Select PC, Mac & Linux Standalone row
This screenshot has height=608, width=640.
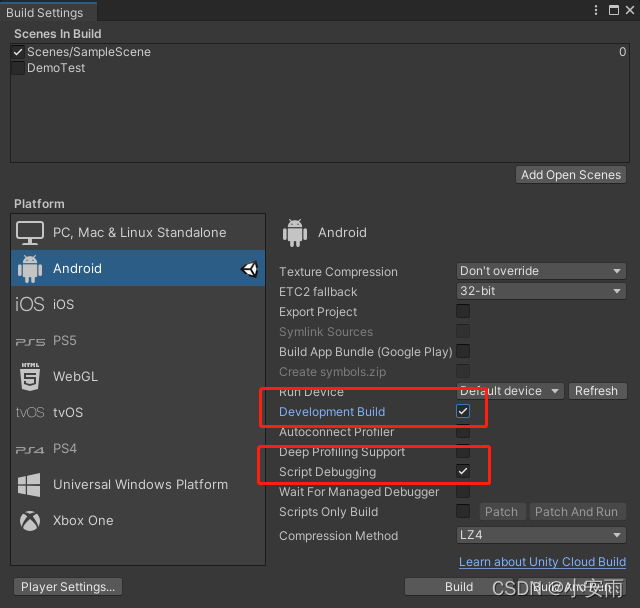[138, 232]
